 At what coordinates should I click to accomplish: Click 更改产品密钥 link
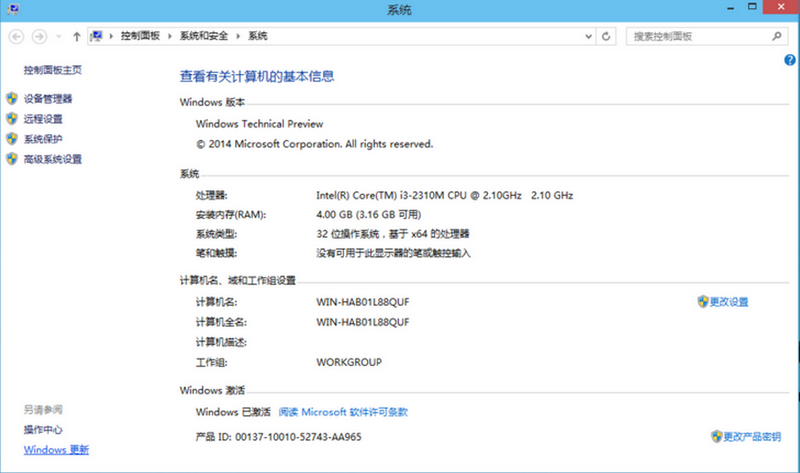coord(751,437)
